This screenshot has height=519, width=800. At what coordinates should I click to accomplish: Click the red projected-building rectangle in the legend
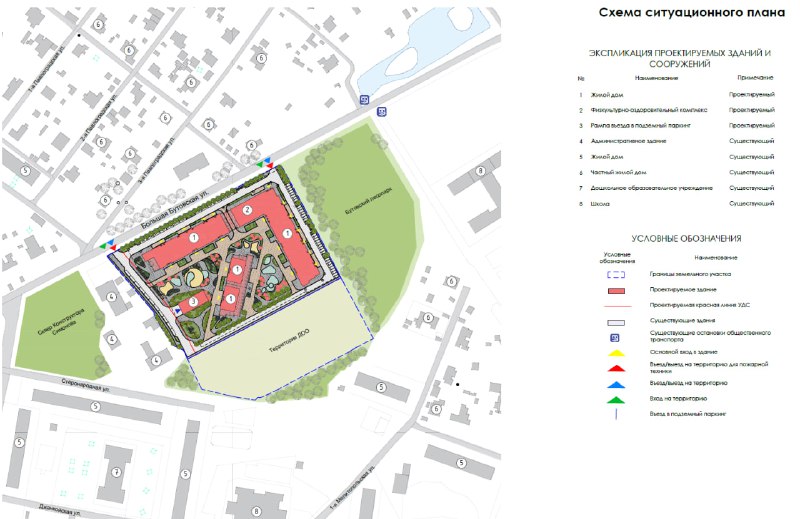(616, 290)
